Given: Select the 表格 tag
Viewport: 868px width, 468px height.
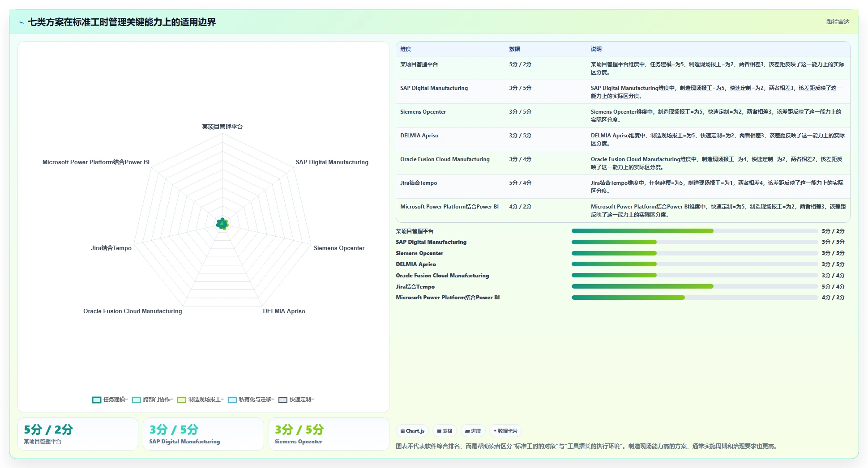Looking at the screenshot, I should (445, 431).
